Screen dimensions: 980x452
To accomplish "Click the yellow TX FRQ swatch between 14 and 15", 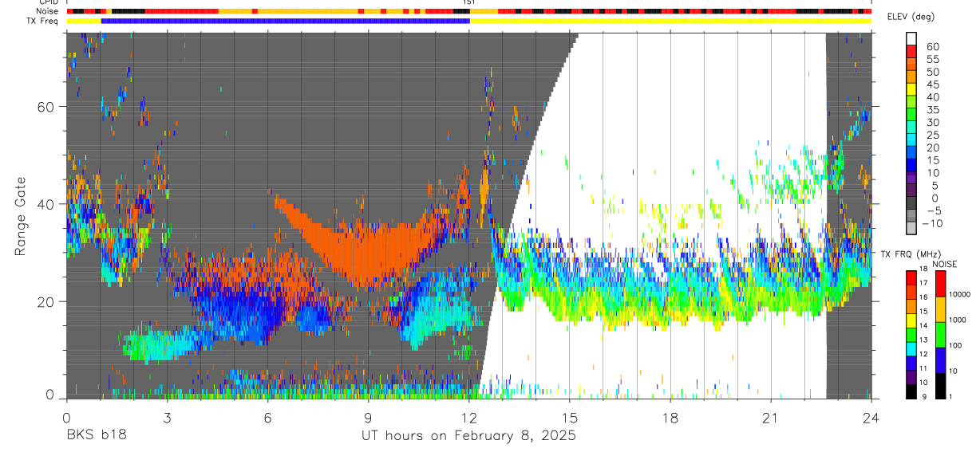I will pos(911,319).
